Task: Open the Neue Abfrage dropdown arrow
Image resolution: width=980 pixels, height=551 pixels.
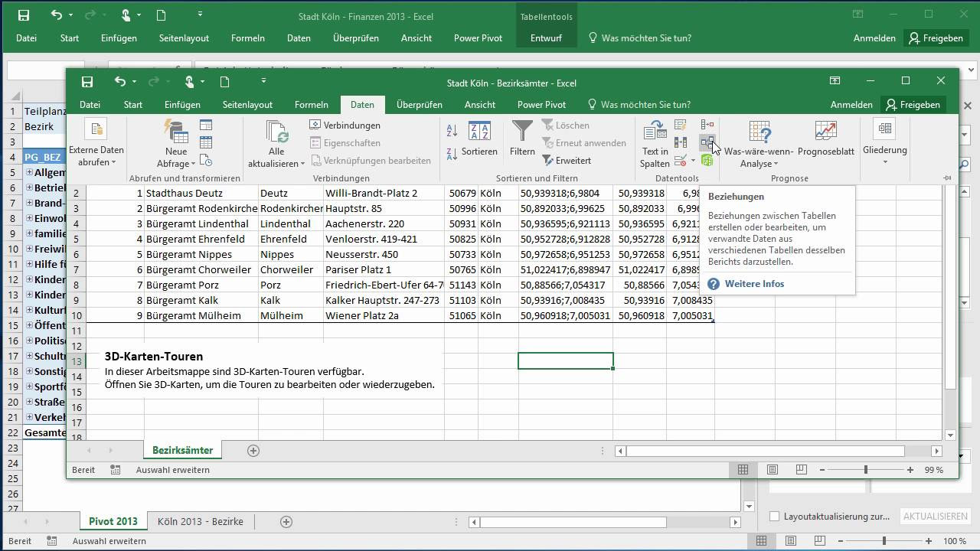Action: [x=192, y=164]
